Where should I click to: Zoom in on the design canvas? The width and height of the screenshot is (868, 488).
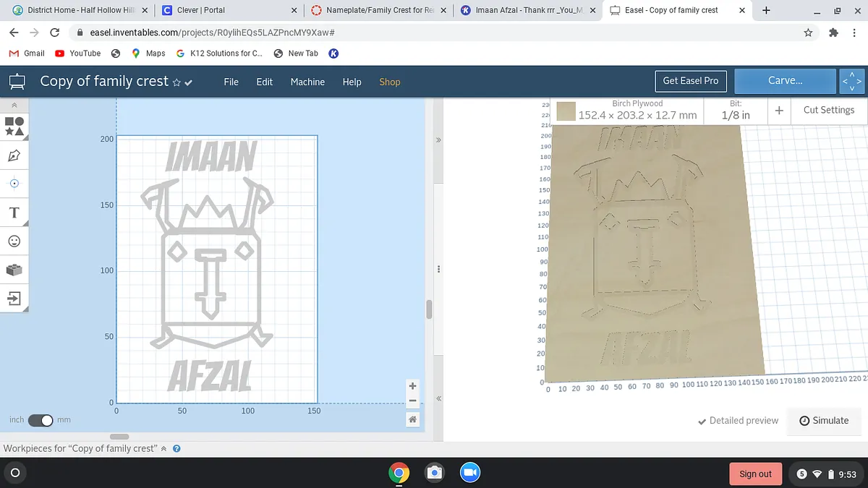[412, 386]
